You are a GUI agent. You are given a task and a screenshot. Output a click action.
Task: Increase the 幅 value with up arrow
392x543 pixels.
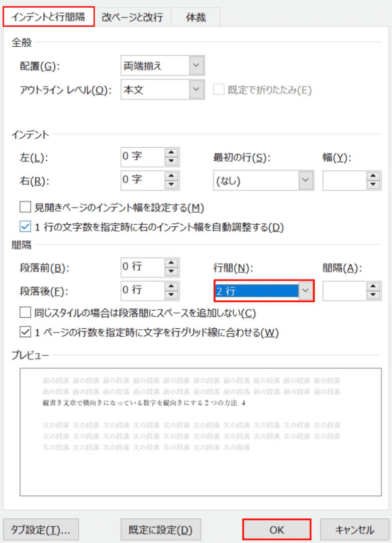[x=373, y=176]
